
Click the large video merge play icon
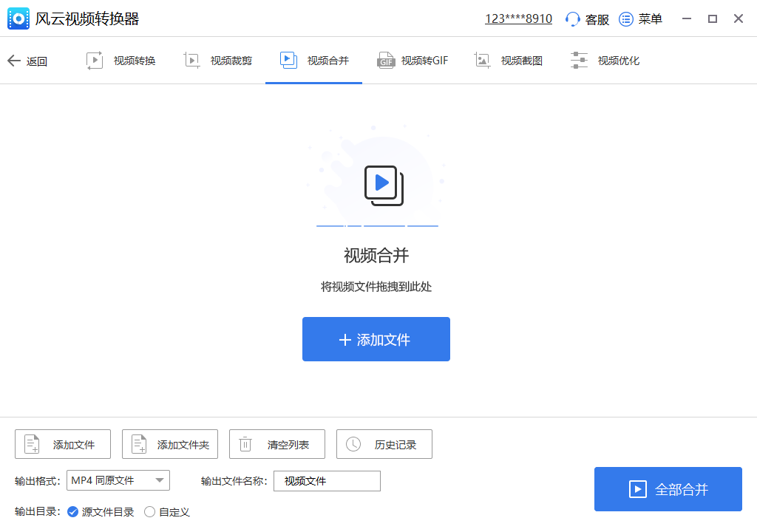[x=384, y=185]
